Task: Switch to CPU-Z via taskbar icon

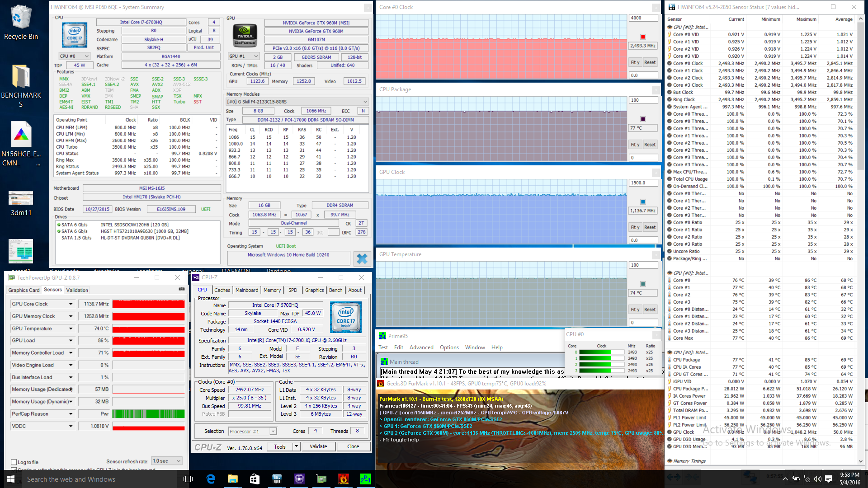Action: [x=299, y=479]
